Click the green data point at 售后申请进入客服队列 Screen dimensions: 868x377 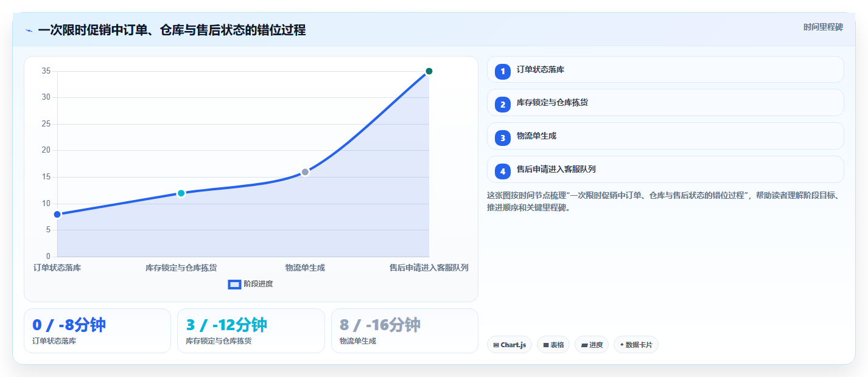[x=429, y=71]
